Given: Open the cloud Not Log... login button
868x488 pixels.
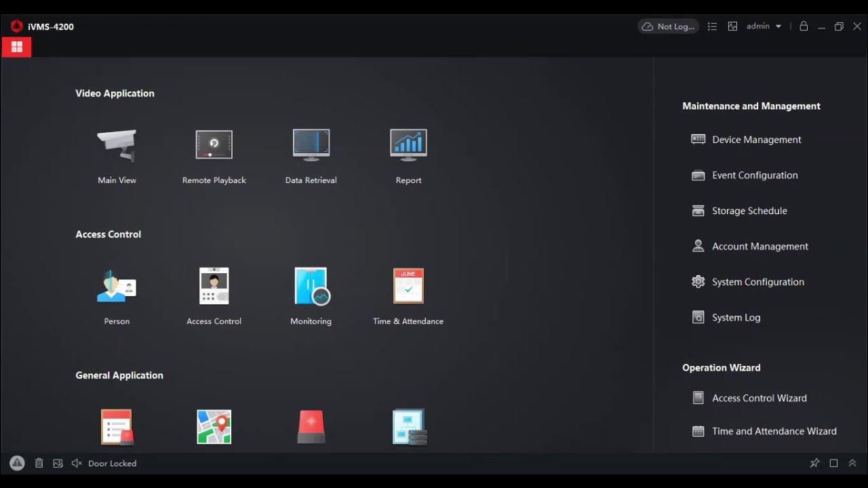Looking at the screenshot, I should 669,26.
